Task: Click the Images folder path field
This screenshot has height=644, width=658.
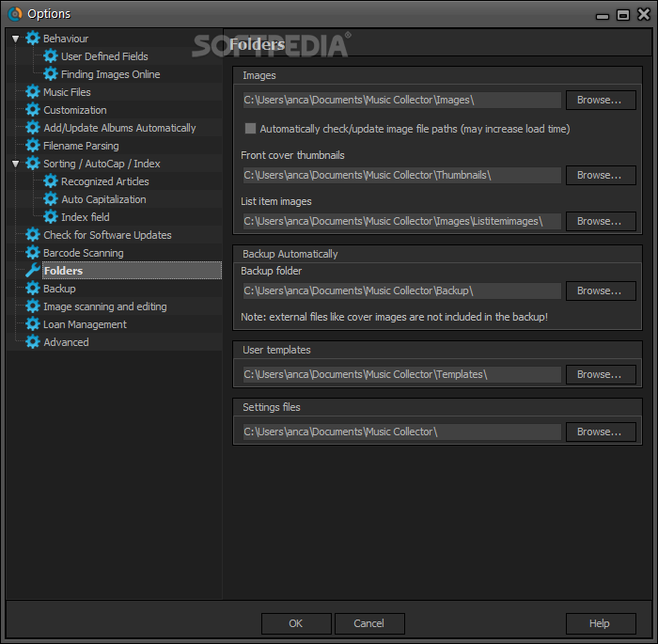Action: click(x=401, y=100)
